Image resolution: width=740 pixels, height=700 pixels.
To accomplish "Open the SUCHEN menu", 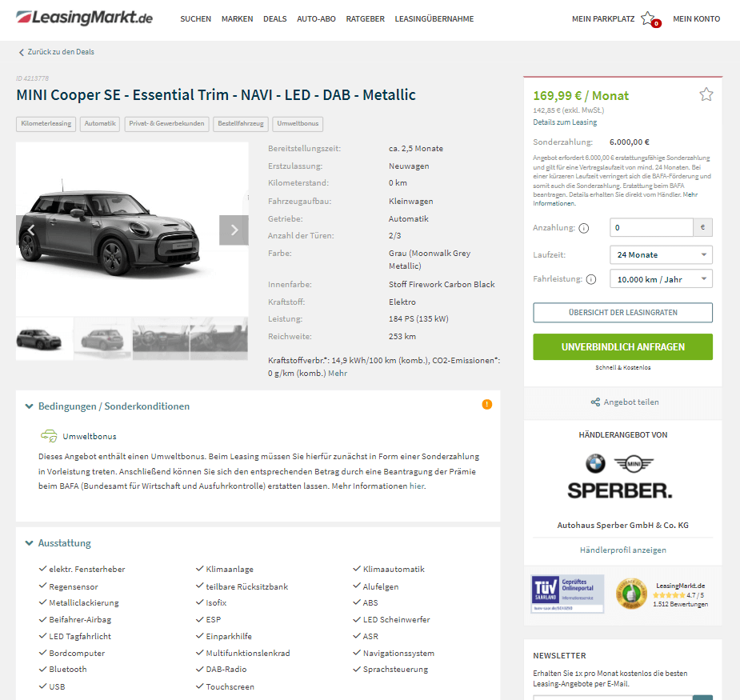I will [195, 19].
